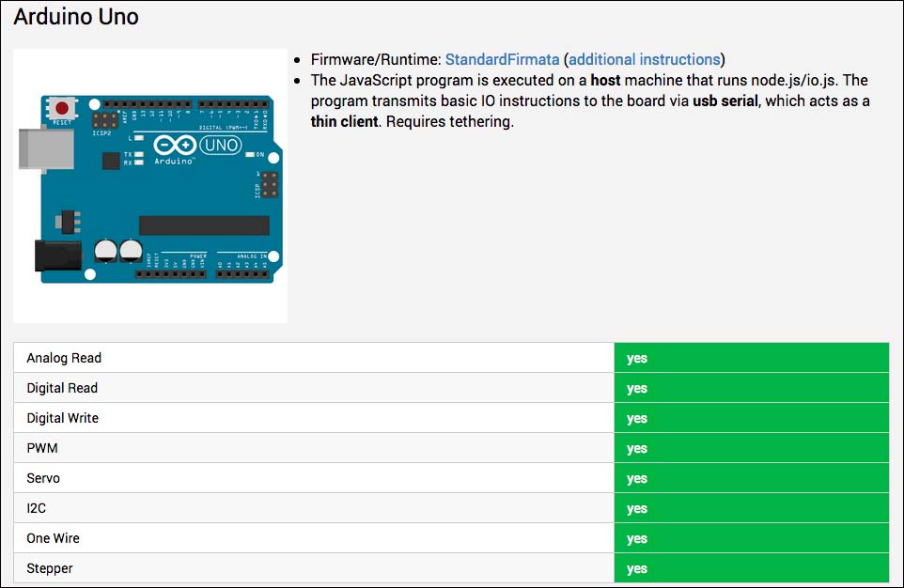Click the yes cell for Servo
The height and width of the screenshot is (588, 904).
751,478
